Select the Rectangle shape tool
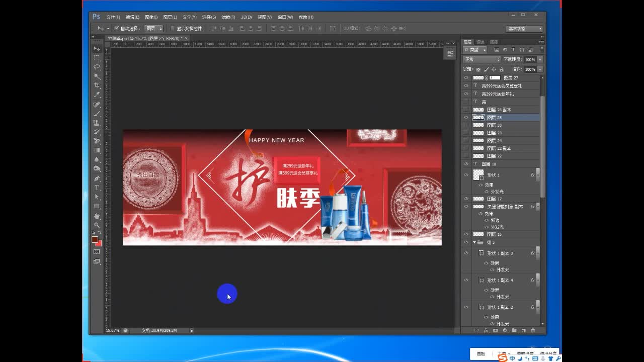 click(x=97, y=206)
